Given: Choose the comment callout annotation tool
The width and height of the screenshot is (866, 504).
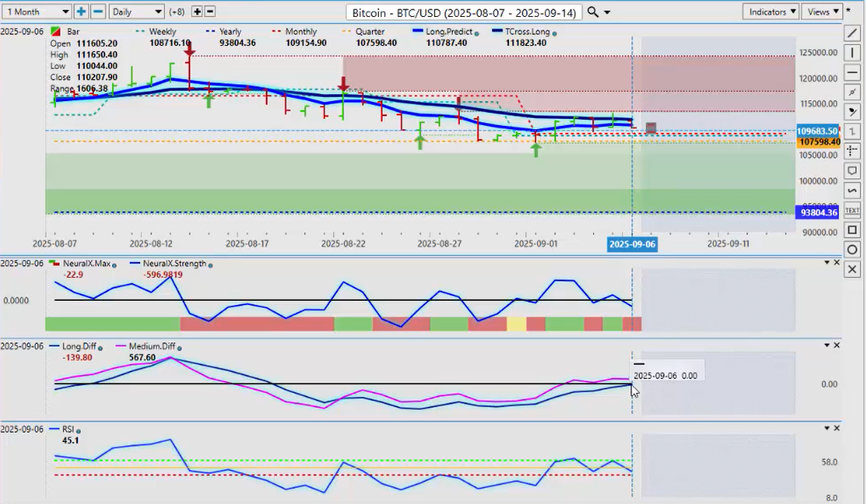Looking at the screenshot, I should [x=852, y=171].
